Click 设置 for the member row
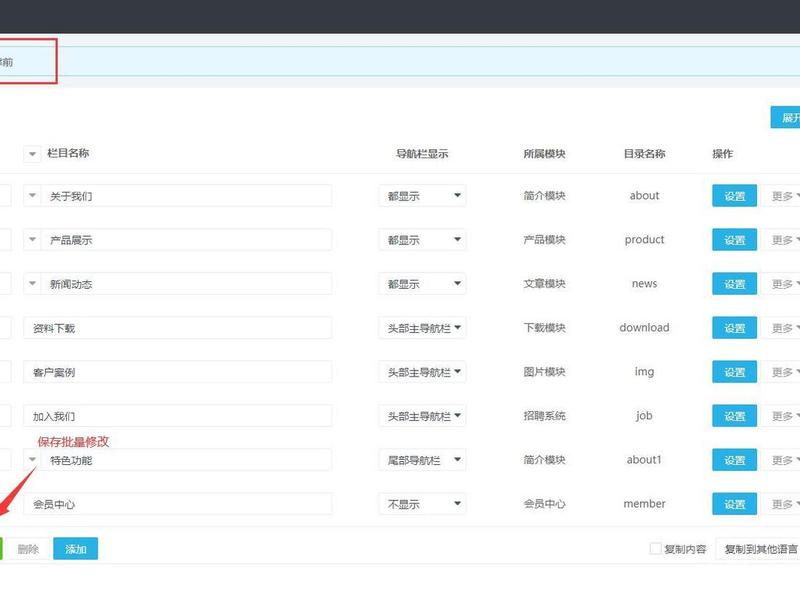Viewport: 800px width, 600px height. 734,504
